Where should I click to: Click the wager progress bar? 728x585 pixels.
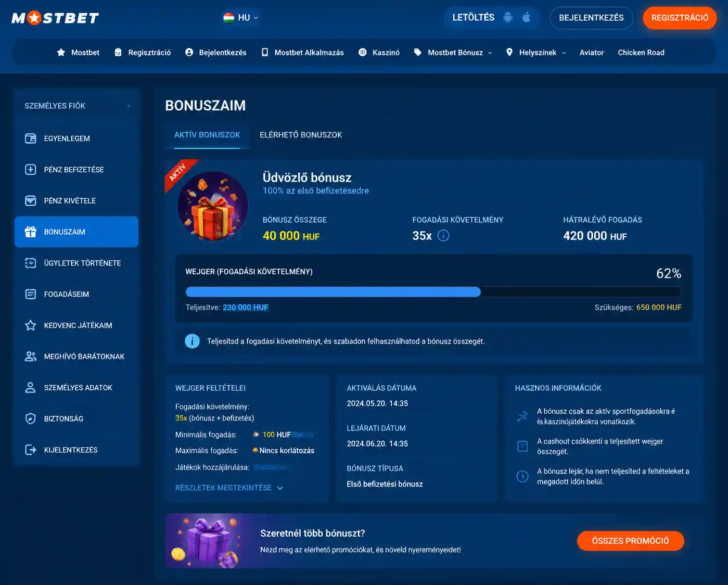click(x=433, y=292)
